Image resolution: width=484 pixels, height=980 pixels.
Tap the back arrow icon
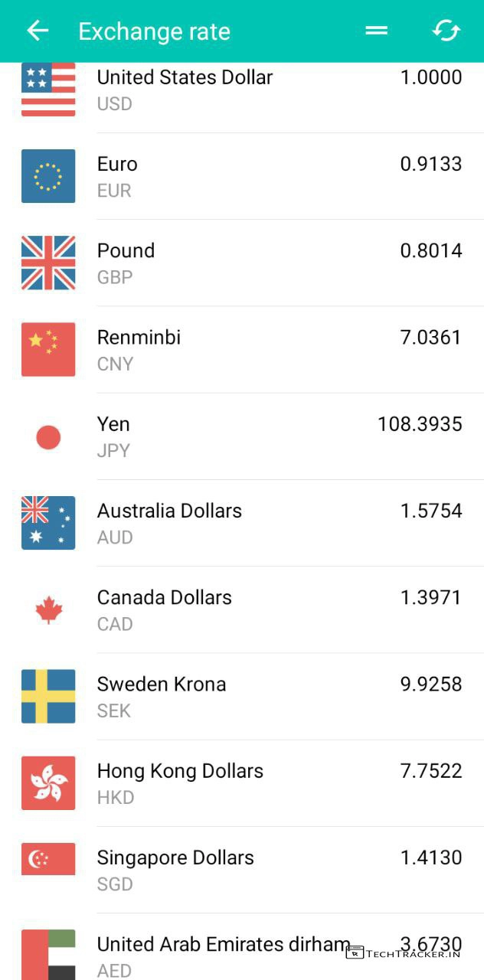(38, 31)
